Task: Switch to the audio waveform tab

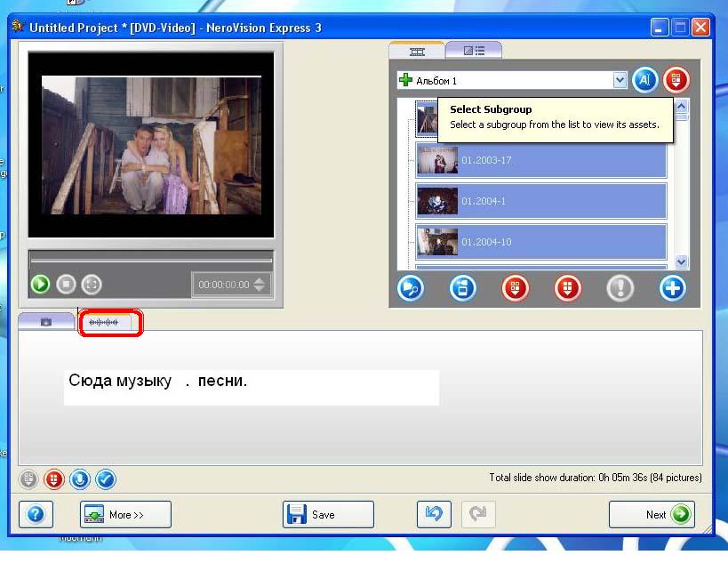Action: [x=104, y=322]
